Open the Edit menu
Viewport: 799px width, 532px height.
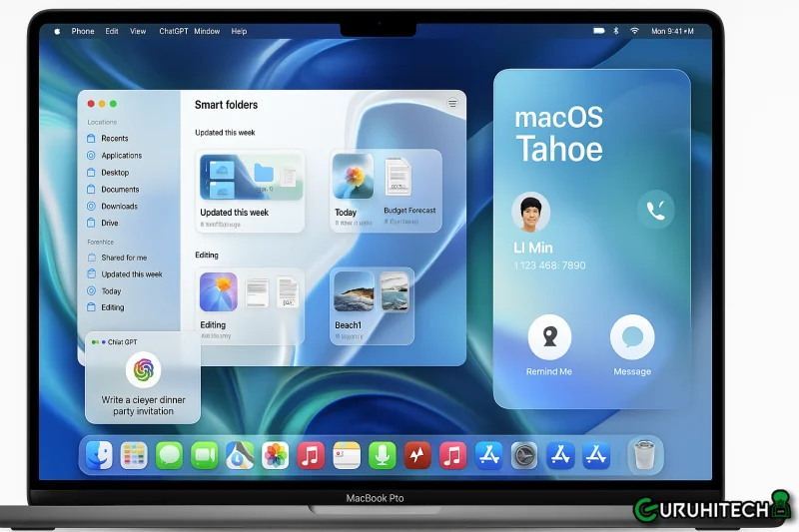click(112, 31)
